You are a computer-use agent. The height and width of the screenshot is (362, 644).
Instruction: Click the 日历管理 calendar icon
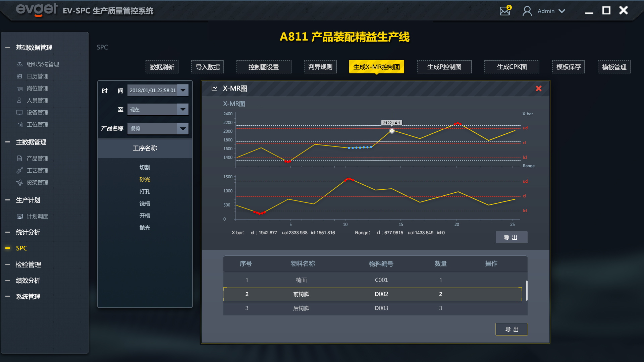point(19,76)
